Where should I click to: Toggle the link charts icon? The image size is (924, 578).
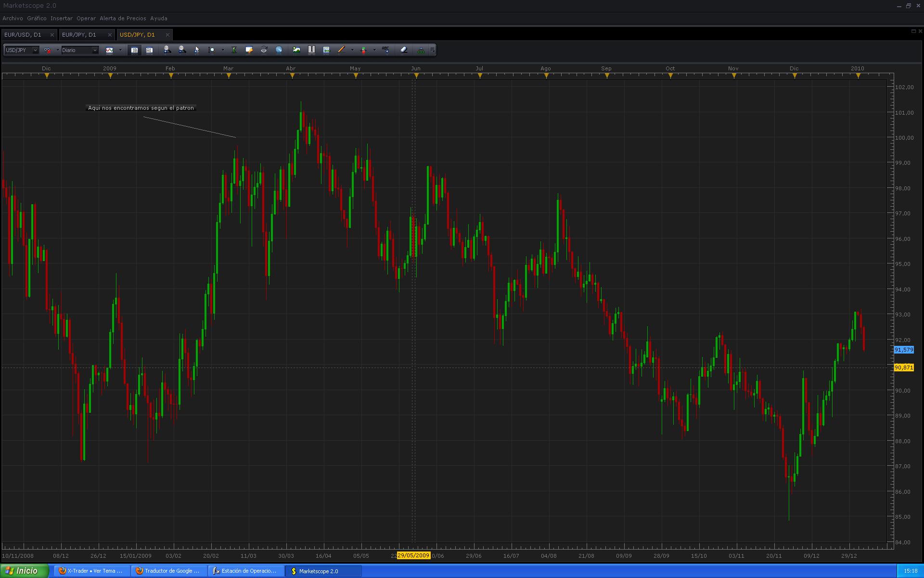point(47,50)
